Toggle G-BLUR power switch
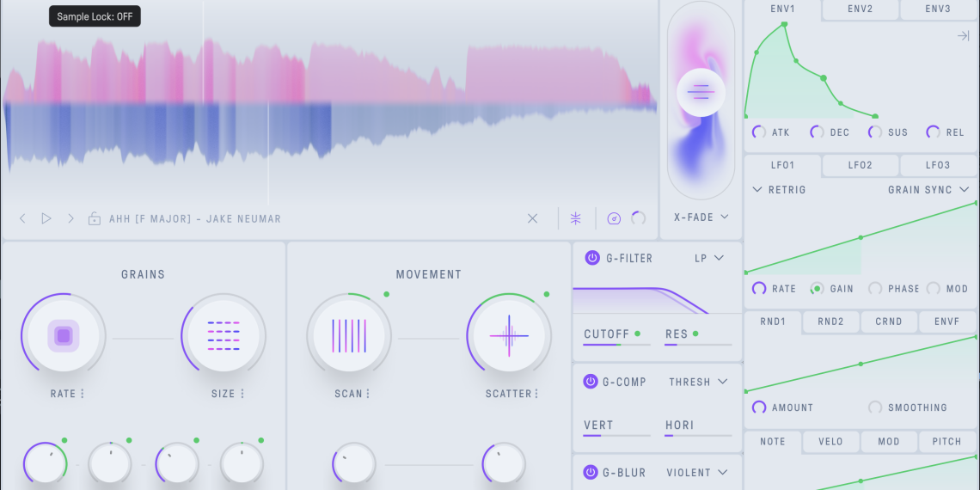Screen dimensions: 980x490 click(591, 472)
